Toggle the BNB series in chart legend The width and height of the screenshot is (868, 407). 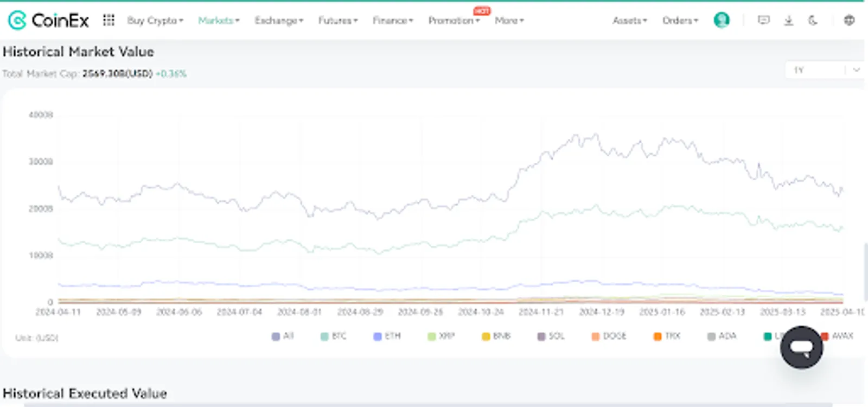(496, 336)
